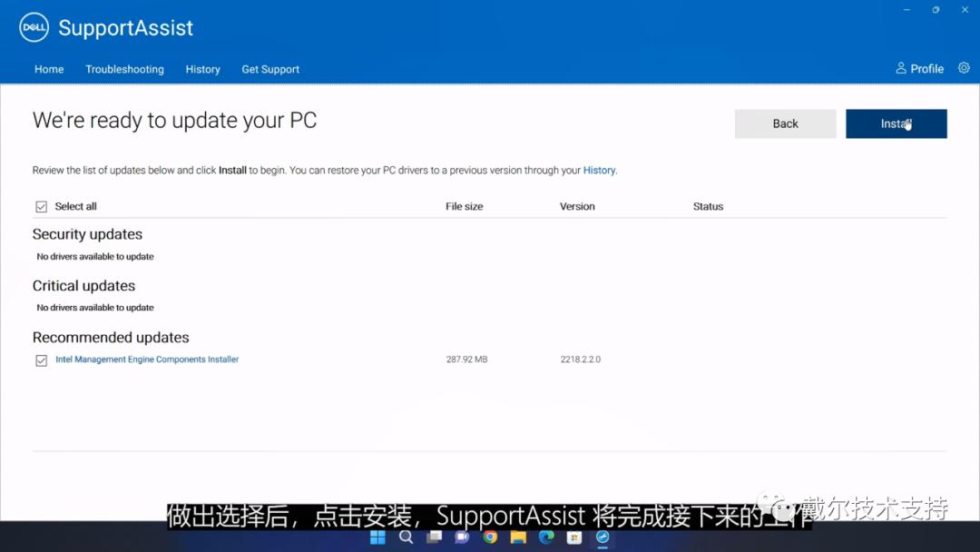Select the SupportAssist icon in the taskbar
980x552 pixels.
(x=603, y=537)
